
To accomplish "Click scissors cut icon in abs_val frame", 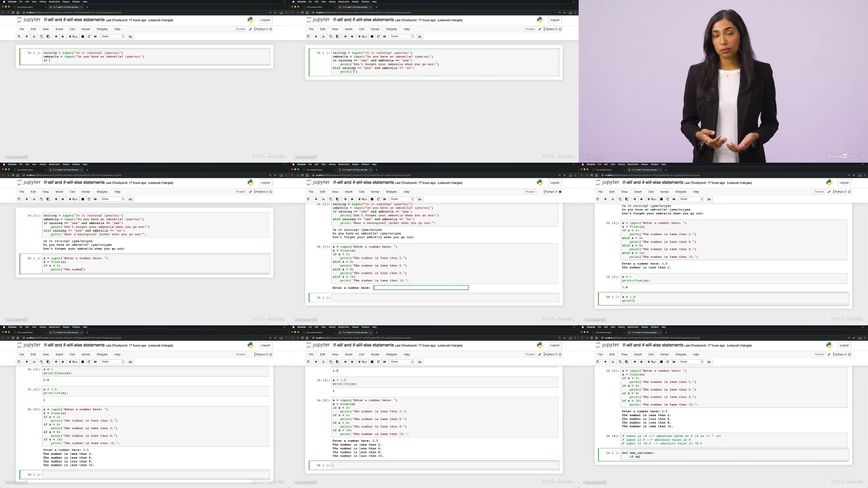I will (x=613, y=362).
